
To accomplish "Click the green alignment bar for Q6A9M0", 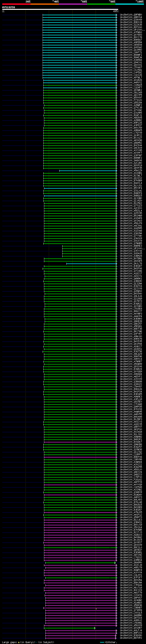I will point(80,562).
